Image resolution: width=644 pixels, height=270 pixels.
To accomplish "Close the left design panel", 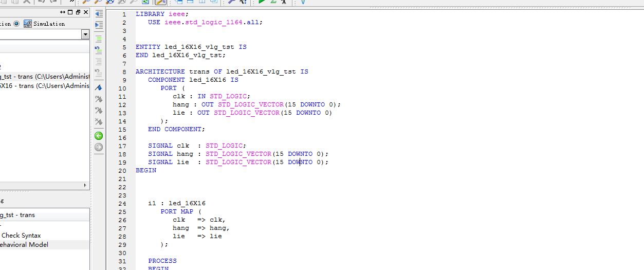I will coord(85,12).
